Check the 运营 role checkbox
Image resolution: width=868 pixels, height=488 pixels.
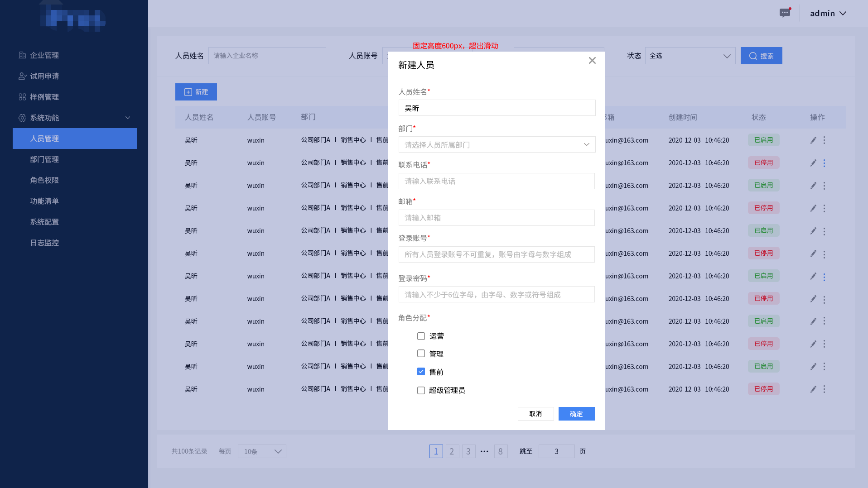421,336
